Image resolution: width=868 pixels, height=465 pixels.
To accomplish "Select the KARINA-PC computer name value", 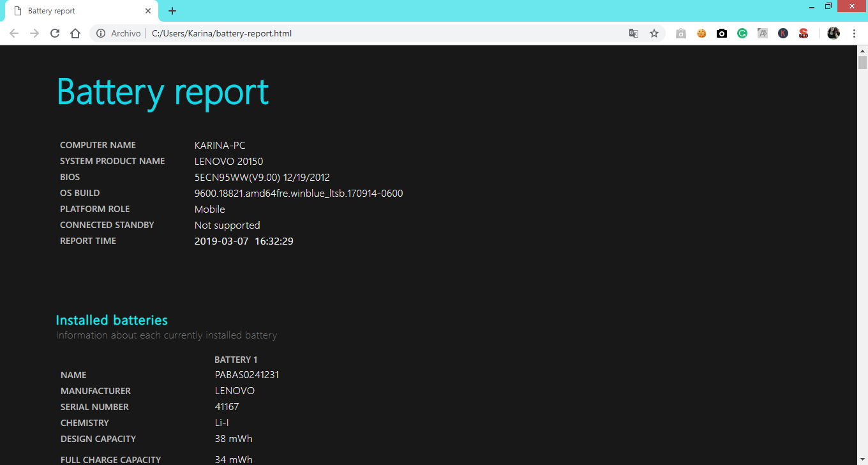I will click(220, 146).
